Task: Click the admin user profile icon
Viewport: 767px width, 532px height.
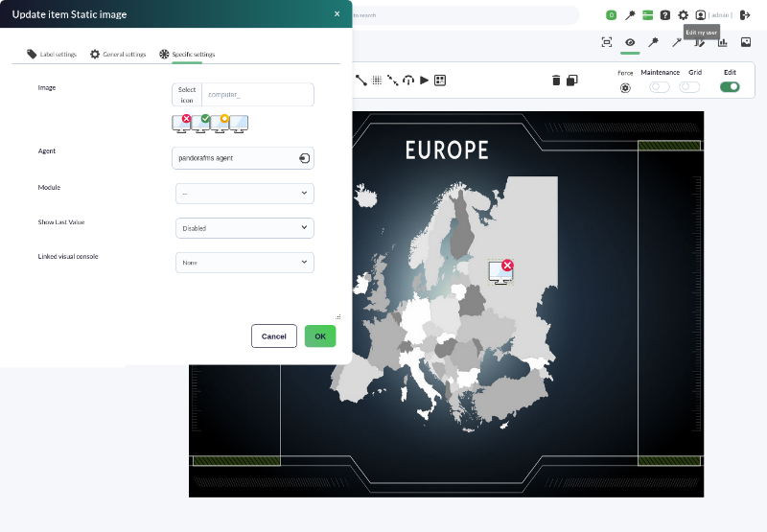Action: (701, 15)
